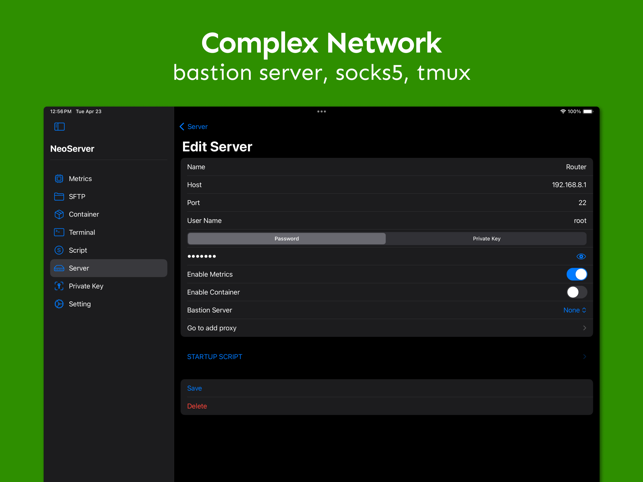Screen dimensions: 643x482
Task: Tap the Wi-Fi status icon
Action: (563, 112)
